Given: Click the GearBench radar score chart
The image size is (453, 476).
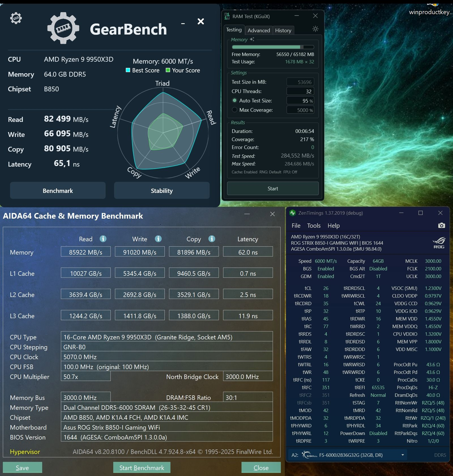Looking at the screenshot, I should coord(163,133).
